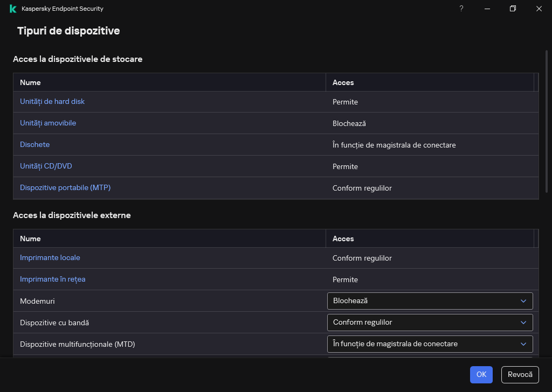The width and height of the screenshot is (552, 392).
Task: Expand the Dispozitive cu bandă access dropdown
Action: [x=430, y=322]
